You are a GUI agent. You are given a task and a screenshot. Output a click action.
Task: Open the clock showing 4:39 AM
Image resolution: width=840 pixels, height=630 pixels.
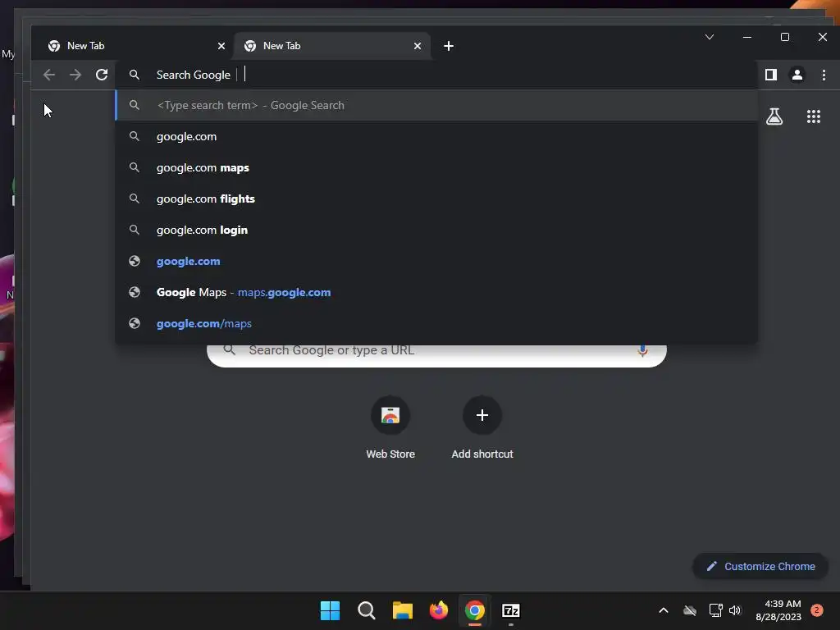tap(778, 610)
